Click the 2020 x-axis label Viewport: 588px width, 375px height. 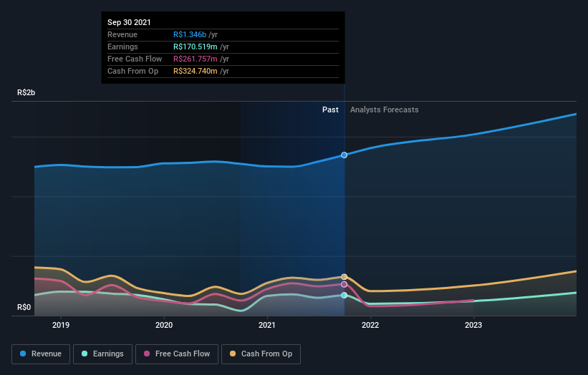pyautogui.click(x=164, y=325)
